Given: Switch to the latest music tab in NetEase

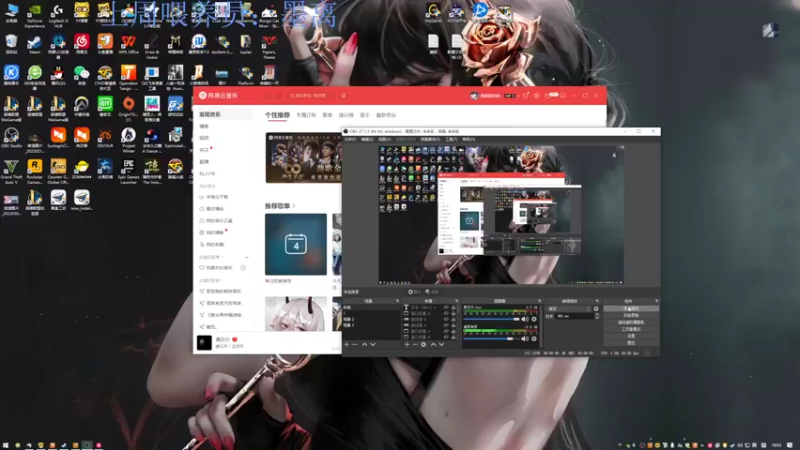Looking at the screenshot, I should pyautogui.click(x=386, y=115).
